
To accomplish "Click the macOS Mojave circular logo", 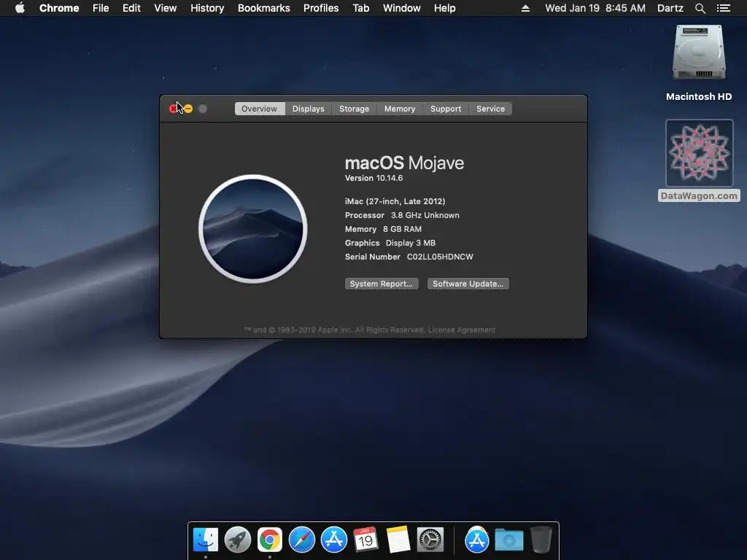I will (253, 228).
